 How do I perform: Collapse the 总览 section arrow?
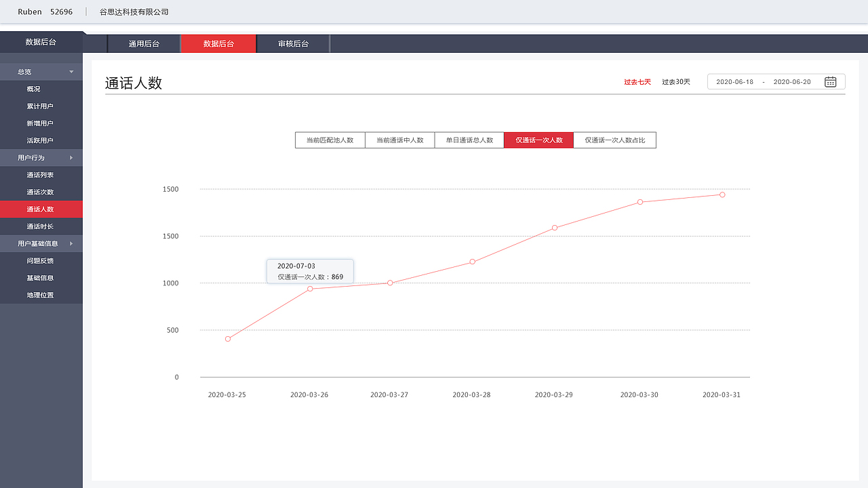(x=71, y=72)
